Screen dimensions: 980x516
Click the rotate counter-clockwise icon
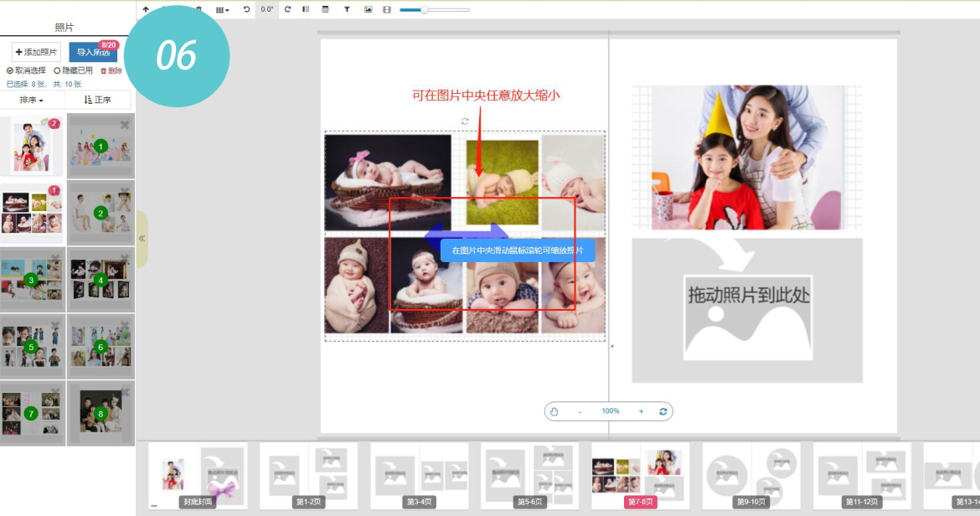246,9
